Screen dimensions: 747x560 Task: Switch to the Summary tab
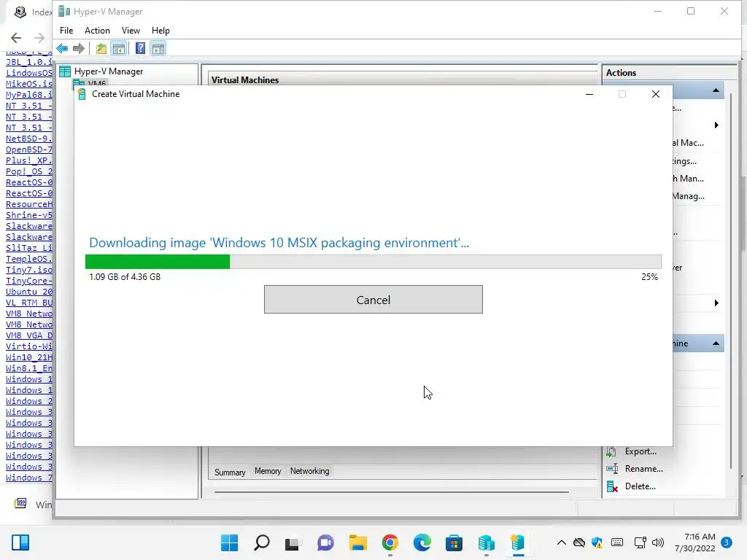[230, 472]
